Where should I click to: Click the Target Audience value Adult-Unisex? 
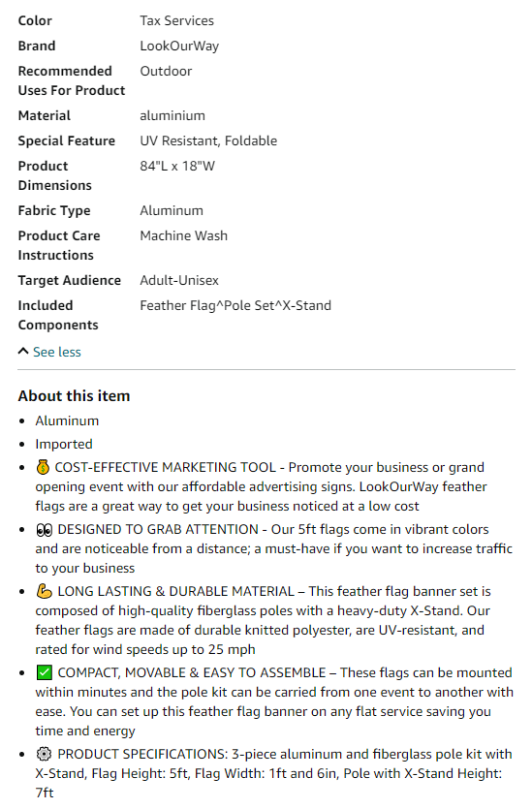click(x=179, y=280)
